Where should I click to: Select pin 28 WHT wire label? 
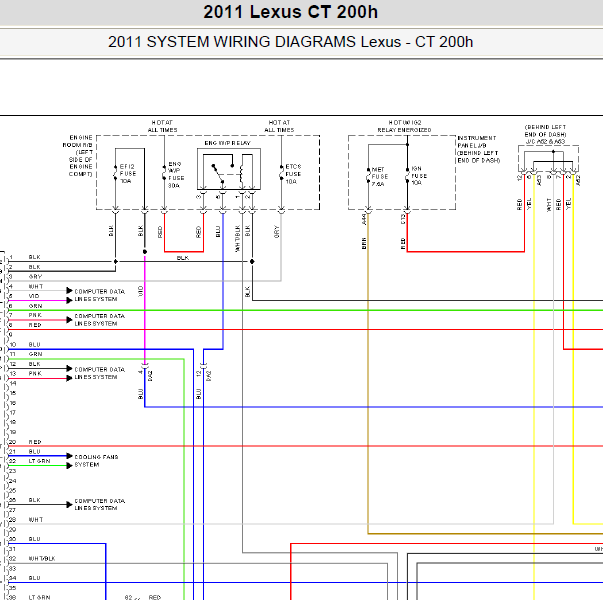[x=35, y=520]
